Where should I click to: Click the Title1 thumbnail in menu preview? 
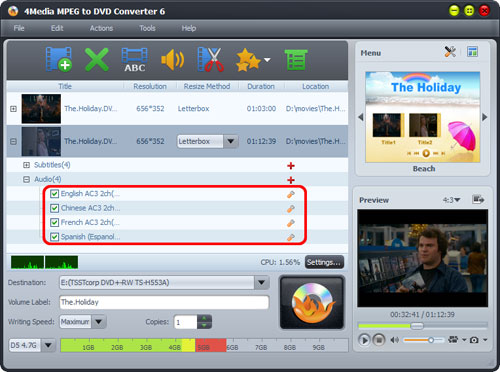(388, 125)
